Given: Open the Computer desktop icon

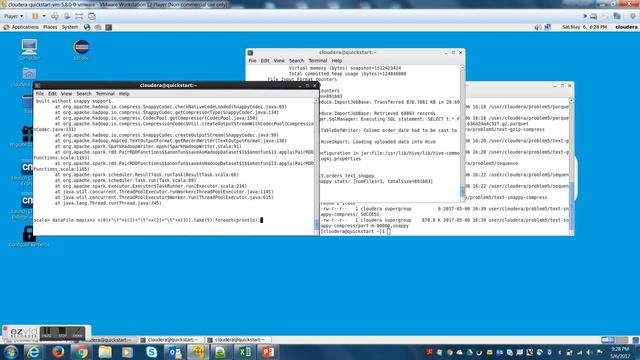Looking at the screenshot, I should coord(29,50).
